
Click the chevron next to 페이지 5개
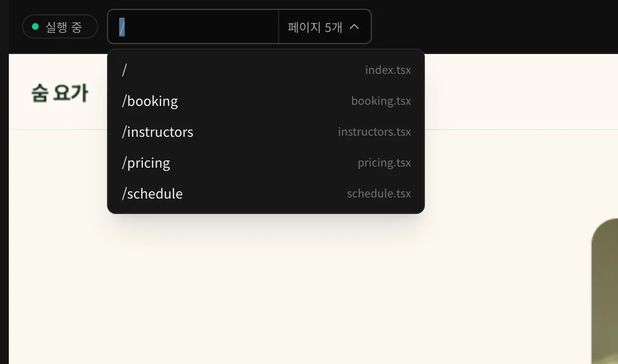(x=354, y=27)
